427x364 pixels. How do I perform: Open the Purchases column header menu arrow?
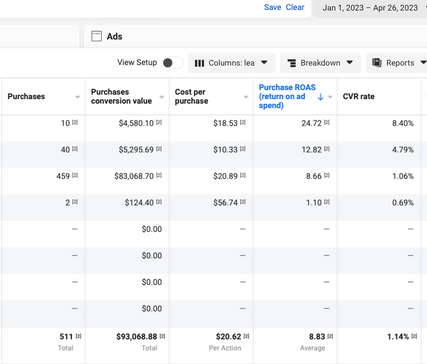pos(77,97)
